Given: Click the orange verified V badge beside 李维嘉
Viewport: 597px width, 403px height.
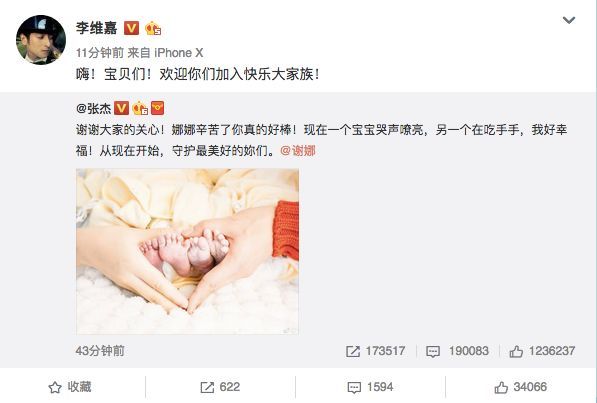Looking at the screenshot, I should click(131, 28).
